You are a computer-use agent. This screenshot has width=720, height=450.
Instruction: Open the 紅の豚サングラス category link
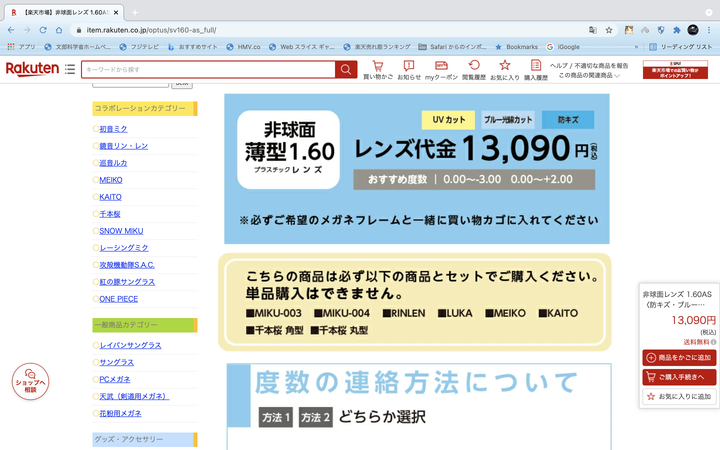[x=127, y=282]
